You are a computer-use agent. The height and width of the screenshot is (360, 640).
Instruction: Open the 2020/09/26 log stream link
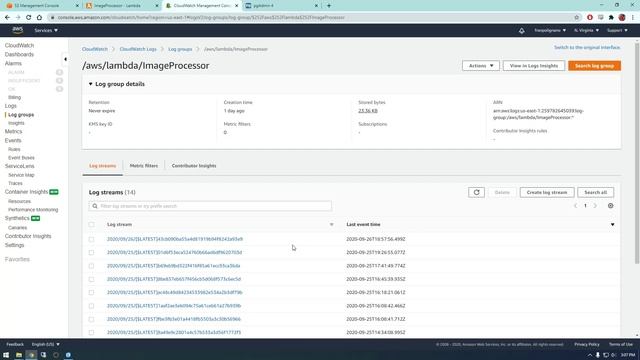click(x=175, y=239)
